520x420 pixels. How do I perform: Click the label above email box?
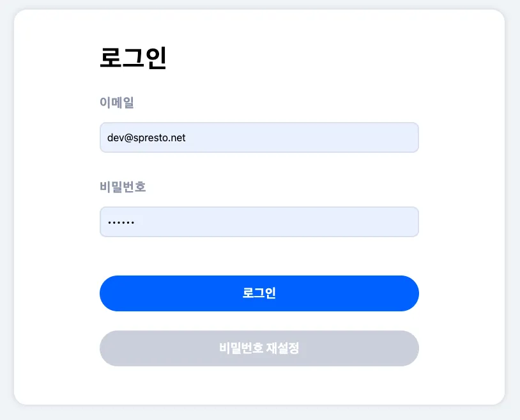coord(117,102)
